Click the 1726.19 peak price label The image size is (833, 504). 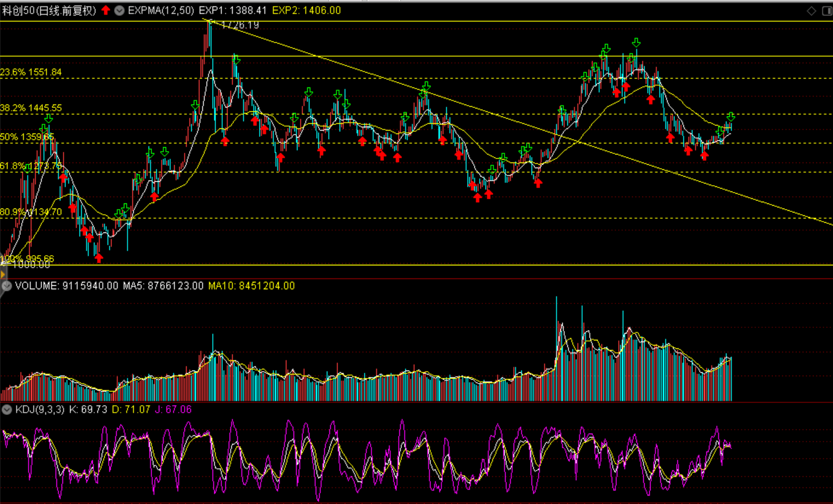pyautogui.click(x=240, y=25)
